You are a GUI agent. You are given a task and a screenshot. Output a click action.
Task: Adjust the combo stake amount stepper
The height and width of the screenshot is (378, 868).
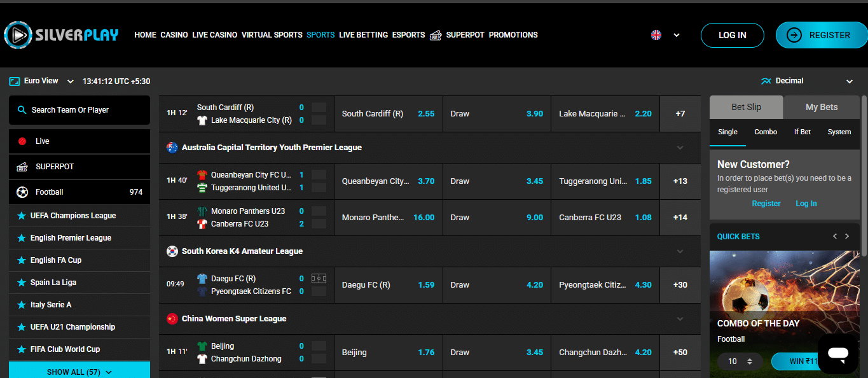pos(750,361)
